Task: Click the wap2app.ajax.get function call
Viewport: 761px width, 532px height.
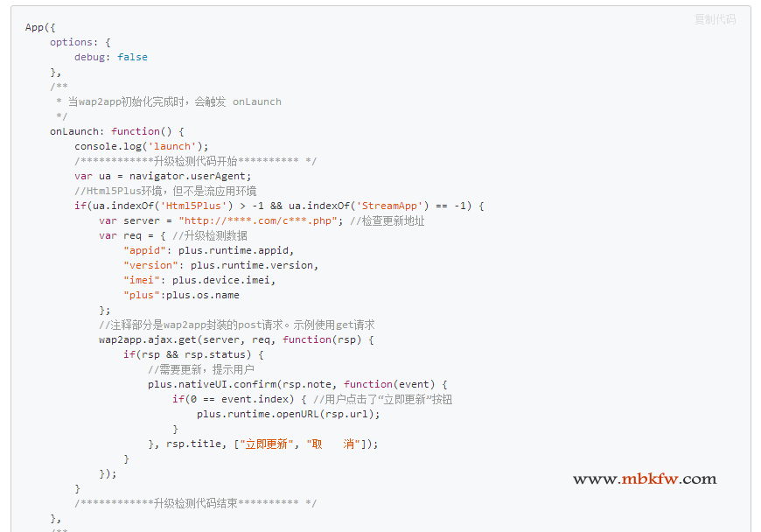Action: click(x=146, y=339)
